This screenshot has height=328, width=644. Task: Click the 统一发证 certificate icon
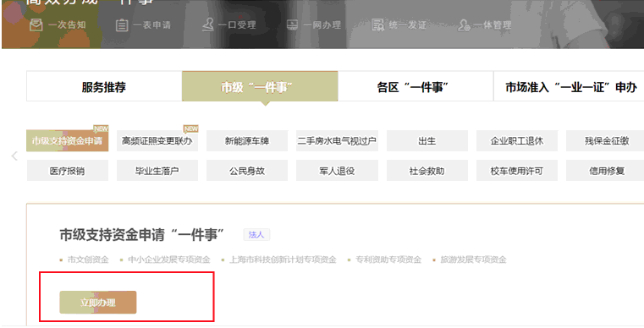pos(378,25)
